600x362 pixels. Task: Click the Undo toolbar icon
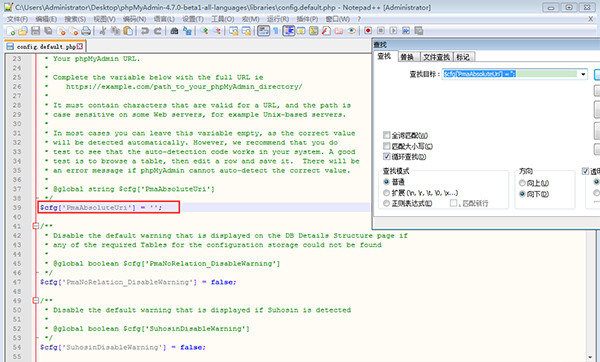[x=145, y=31]
